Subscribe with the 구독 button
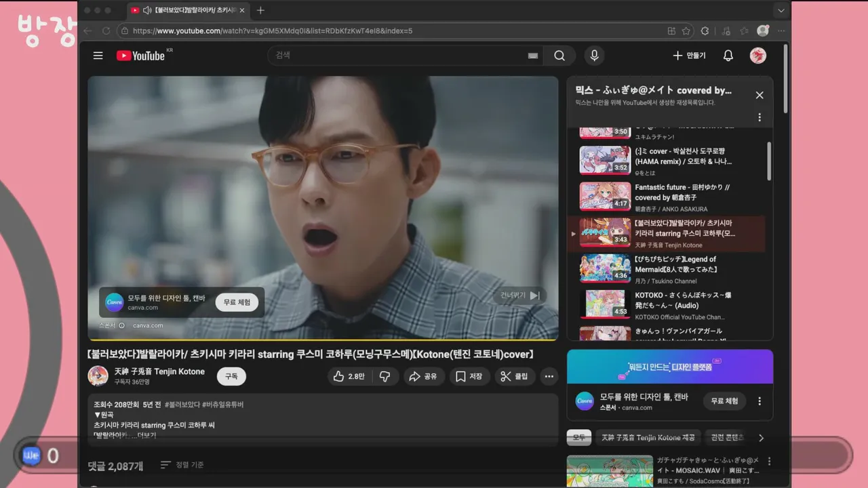 tap(231, 376)
